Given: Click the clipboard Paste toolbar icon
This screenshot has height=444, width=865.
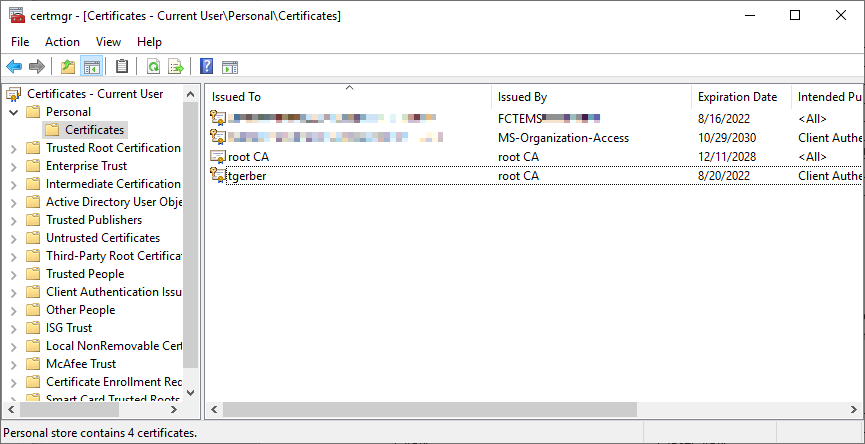Looking at the screenshot, I should pyautogui.click(x=122, y=67).
